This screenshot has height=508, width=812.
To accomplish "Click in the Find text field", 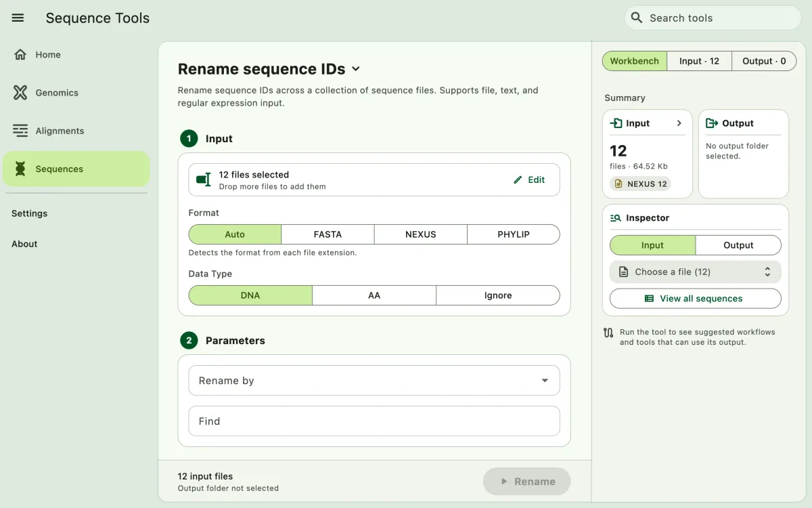I will tap(374, 421).
